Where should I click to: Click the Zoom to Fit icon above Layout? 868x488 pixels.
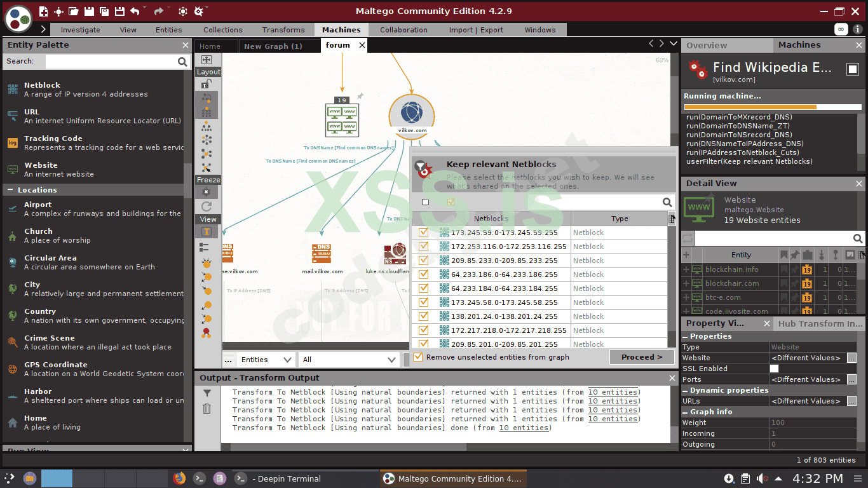[207, 60]
